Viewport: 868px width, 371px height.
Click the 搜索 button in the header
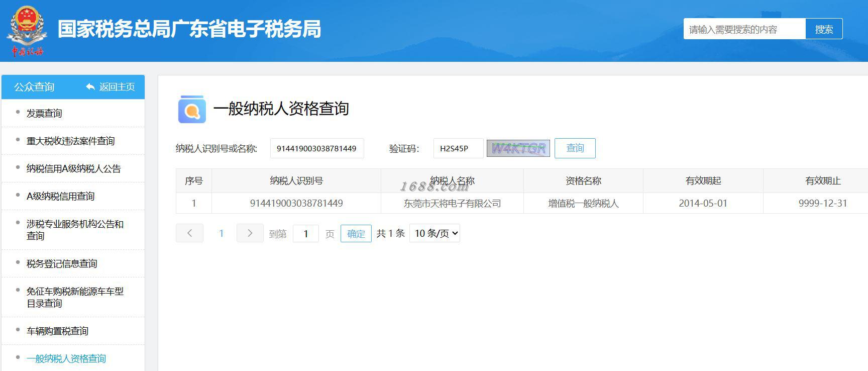click(x=824, y=29)
